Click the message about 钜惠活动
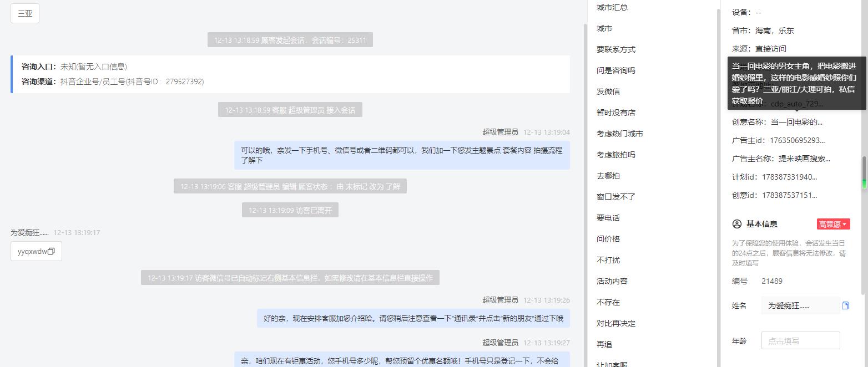Screen dimensions: 868x367 402,359
